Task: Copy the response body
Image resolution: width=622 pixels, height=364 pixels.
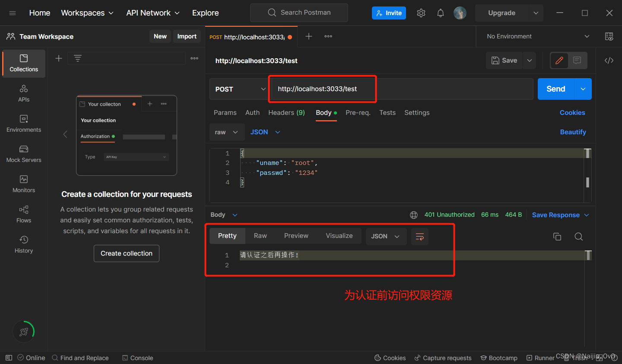Action: pos(557,236)
